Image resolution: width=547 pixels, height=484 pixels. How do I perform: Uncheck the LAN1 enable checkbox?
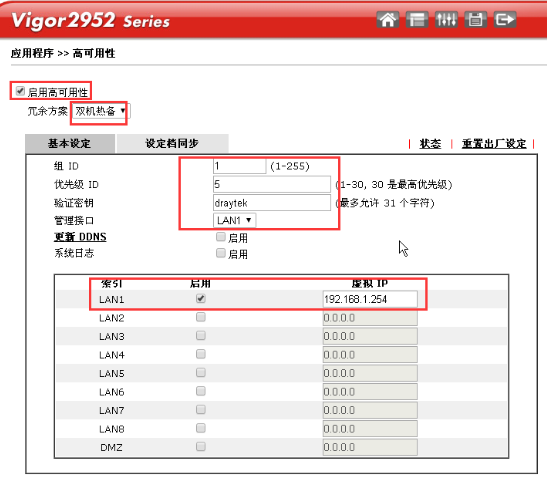click(201, 298)
